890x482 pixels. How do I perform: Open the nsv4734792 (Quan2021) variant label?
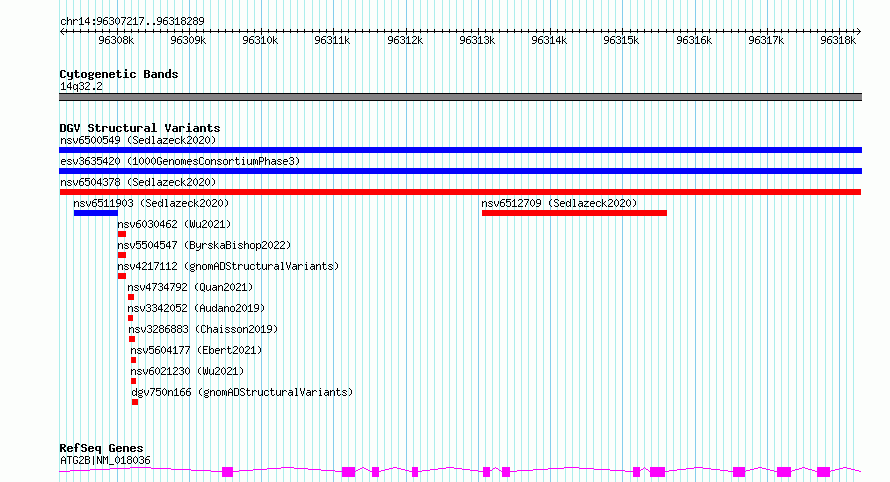point(190,287)
